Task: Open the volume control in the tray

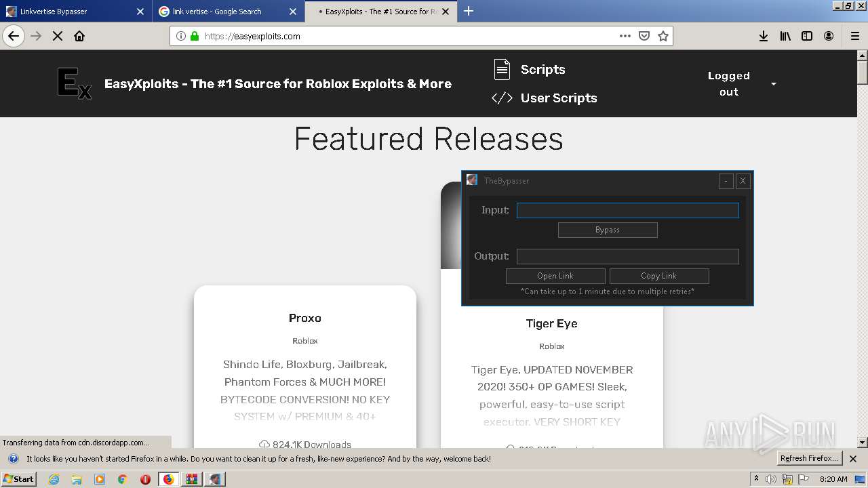Action: pos(771,479)
